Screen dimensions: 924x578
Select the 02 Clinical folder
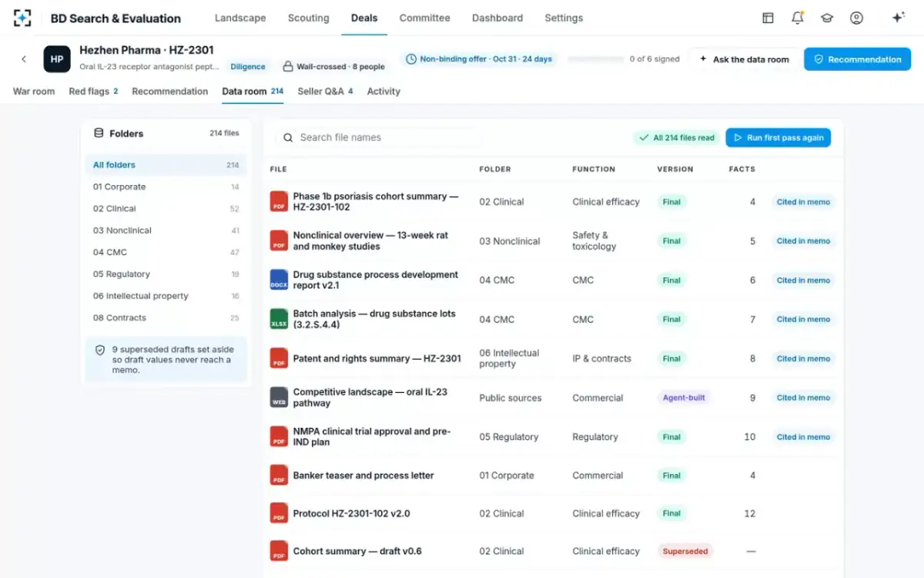[166, 209]
